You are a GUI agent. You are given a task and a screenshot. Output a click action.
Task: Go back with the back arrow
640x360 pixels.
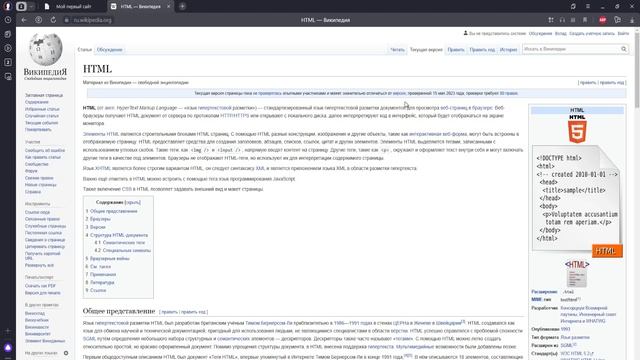pos(24,20)
